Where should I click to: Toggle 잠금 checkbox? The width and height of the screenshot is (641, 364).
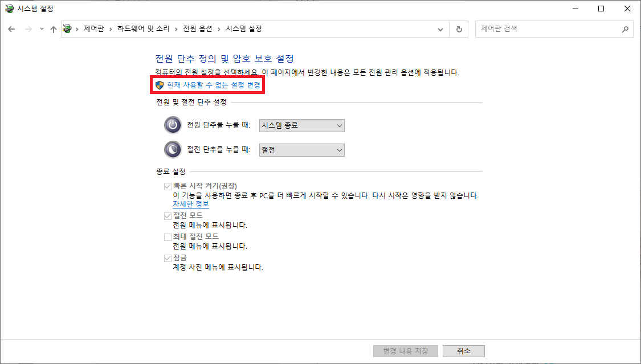click(168, 258)
